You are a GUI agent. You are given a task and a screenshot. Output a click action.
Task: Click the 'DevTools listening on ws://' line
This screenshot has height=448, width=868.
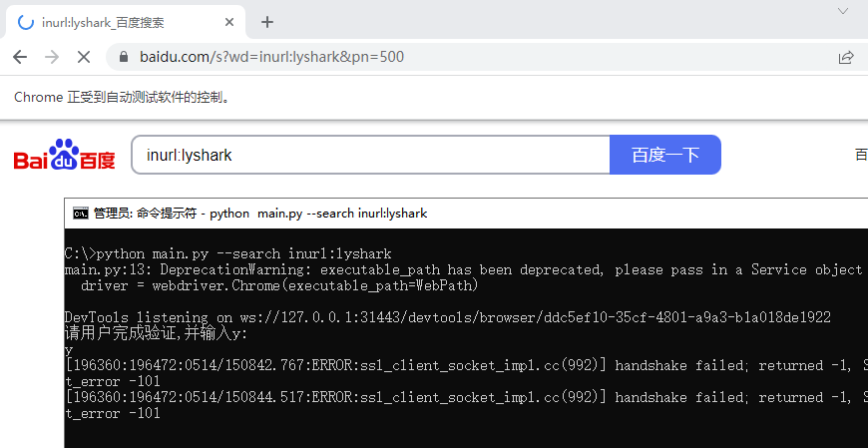point(448,317)
